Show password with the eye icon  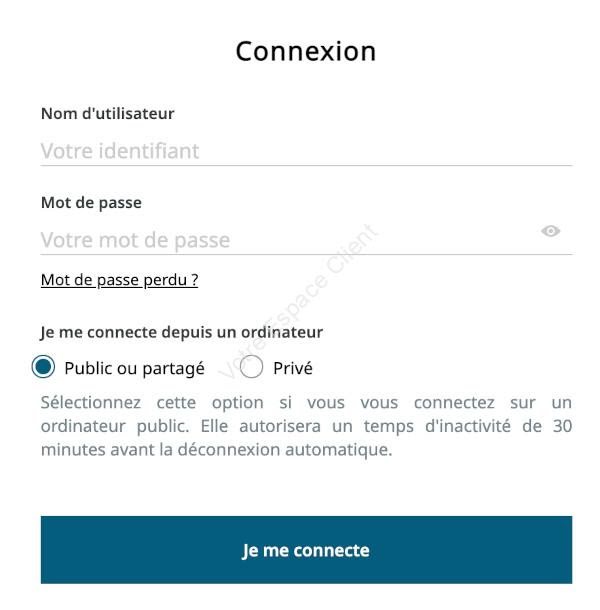pos(550,231)
